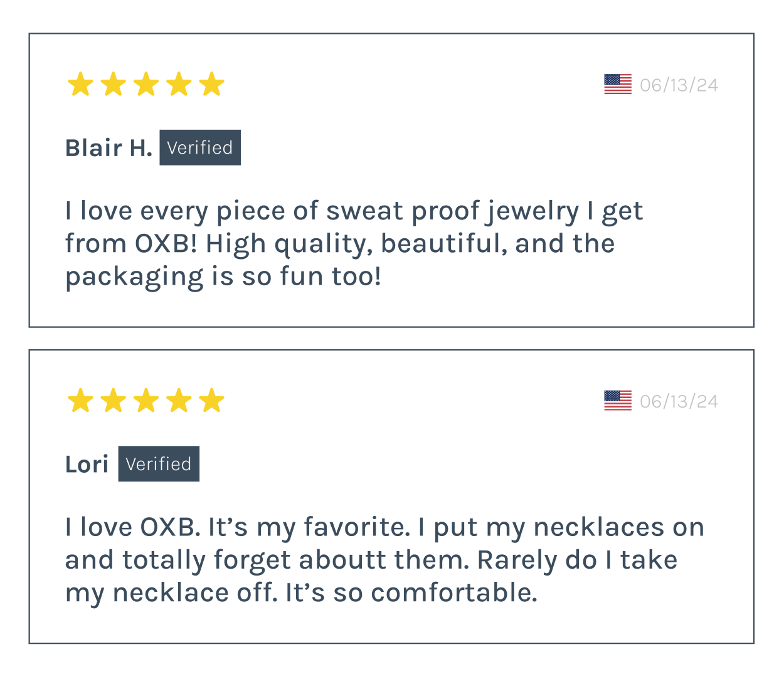Click the fourth star in Lori's rating
This screenshot has width=784, height=674.
pyautogui.click(x=179, y=401)
